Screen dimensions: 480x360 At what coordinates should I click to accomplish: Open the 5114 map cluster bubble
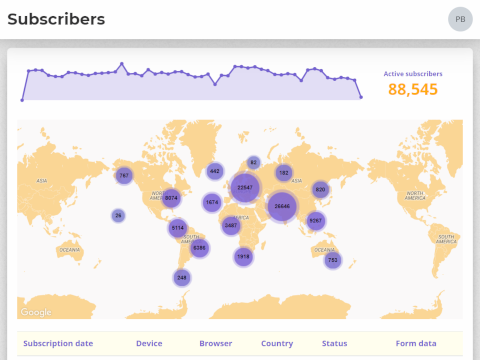click(x=178, y=228)
